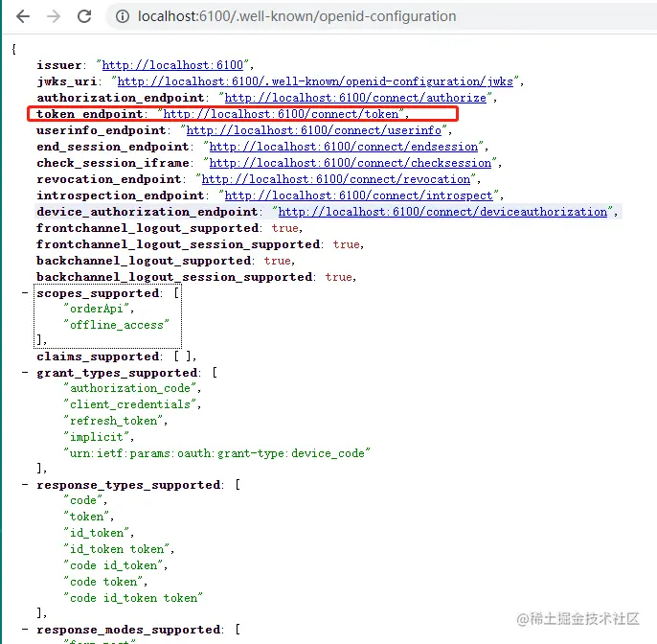Screen dimensions: 657x644
Task: Click the "code id_token" response type
Action: [x=113, y=566]
